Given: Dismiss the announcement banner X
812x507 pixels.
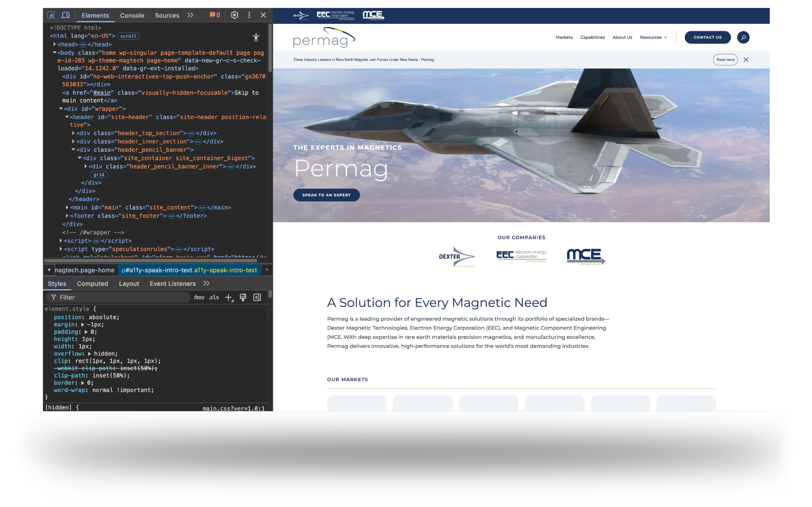Looking at the screenshot, I should tap(746, 60).
